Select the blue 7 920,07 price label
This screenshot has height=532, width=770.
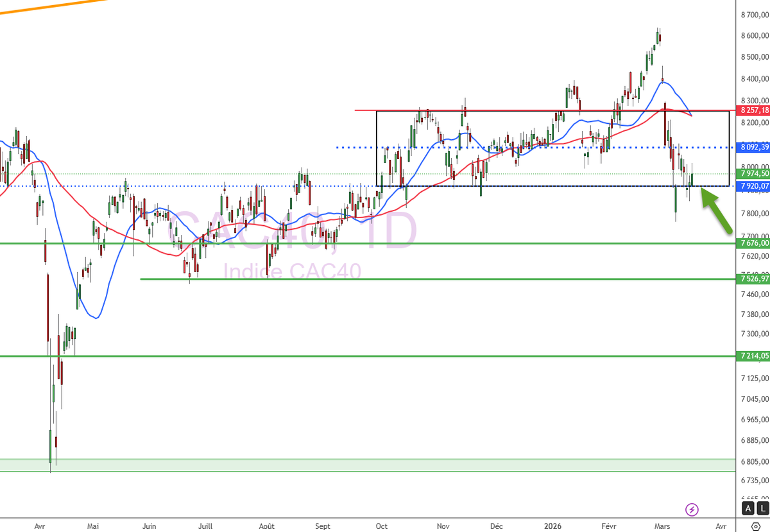click(753, 186)
